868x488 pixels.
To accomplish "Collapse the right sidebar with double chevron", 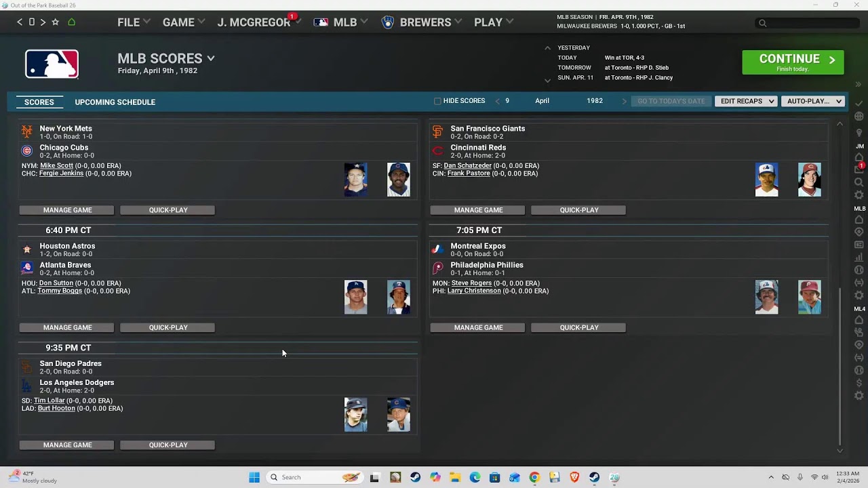I will pyautogui.click(x=859, y=85).
